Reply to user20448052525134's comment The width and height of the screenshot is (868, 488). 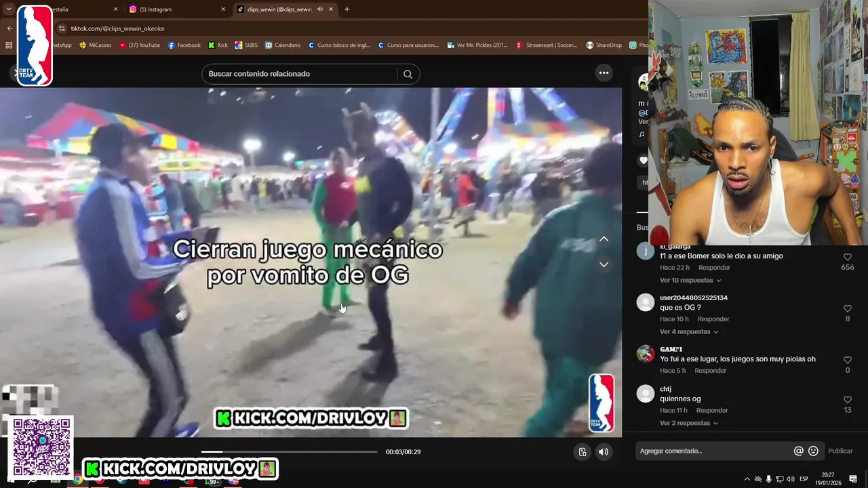[713, 319]
